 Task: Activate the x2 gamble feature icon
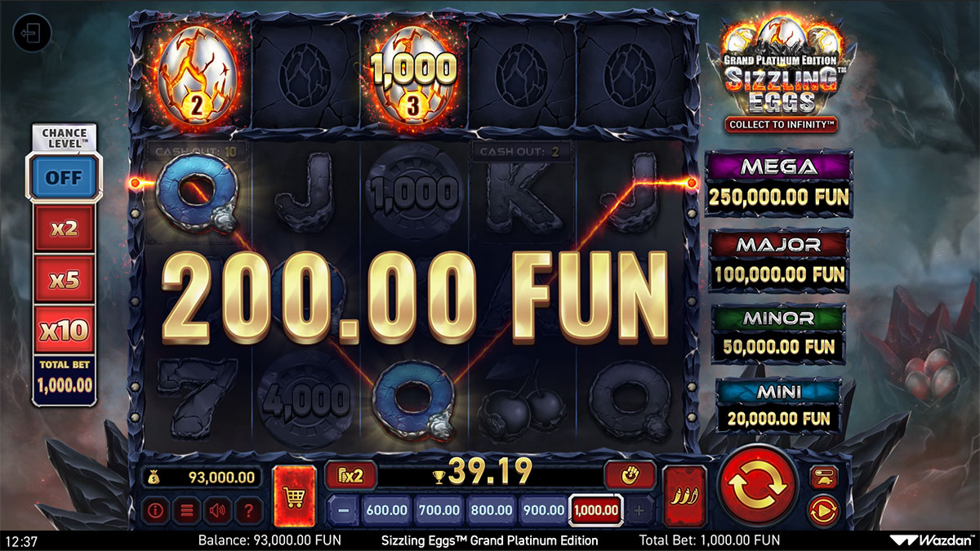point(351,474)
